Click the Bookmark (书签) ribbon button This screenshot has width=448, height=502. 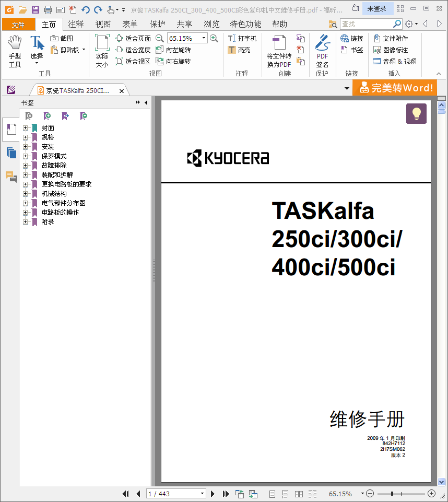point(352,50)
